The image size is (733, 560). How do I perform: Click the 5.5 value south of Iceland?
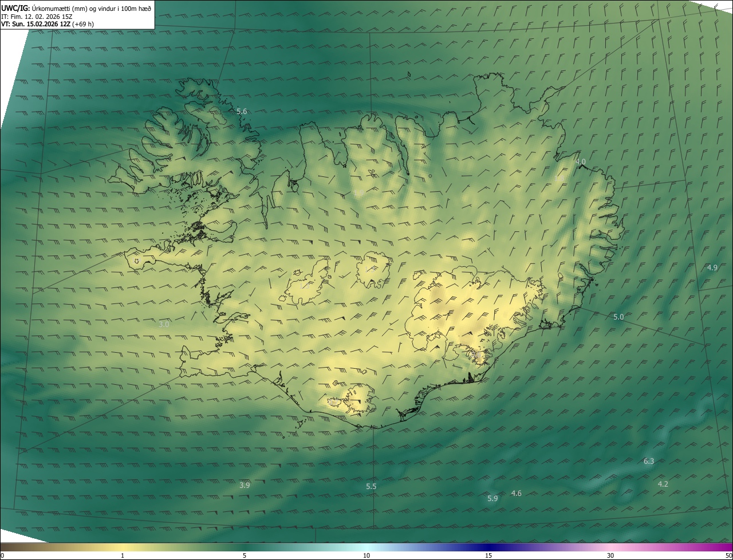pyautogui.click(x=371, y=486)
